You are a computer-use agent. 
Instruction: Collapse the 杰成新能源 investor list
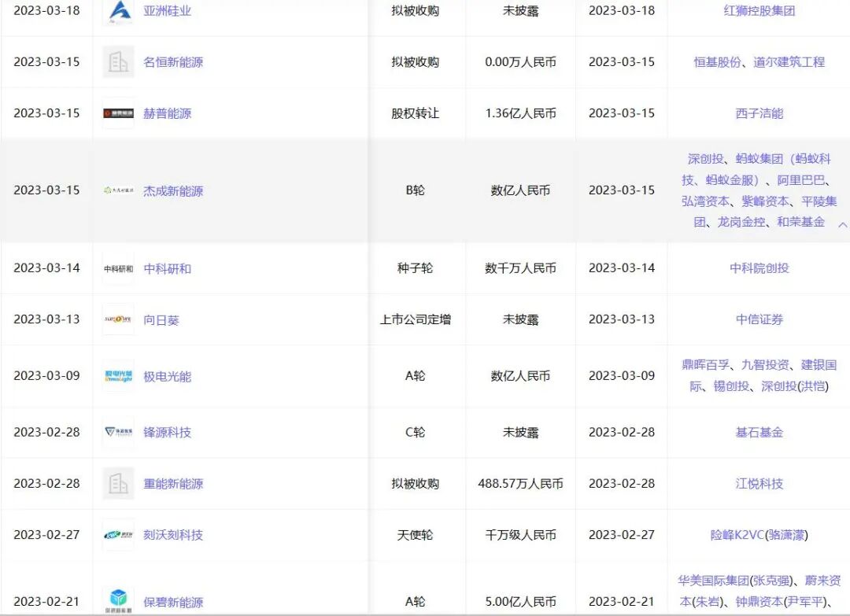[842, 224]
